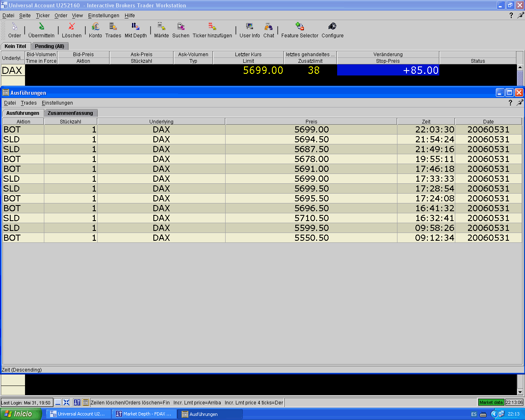Open the Ticker menu
525x420 pixels.
pyautogui.click(x=43, y=16)
